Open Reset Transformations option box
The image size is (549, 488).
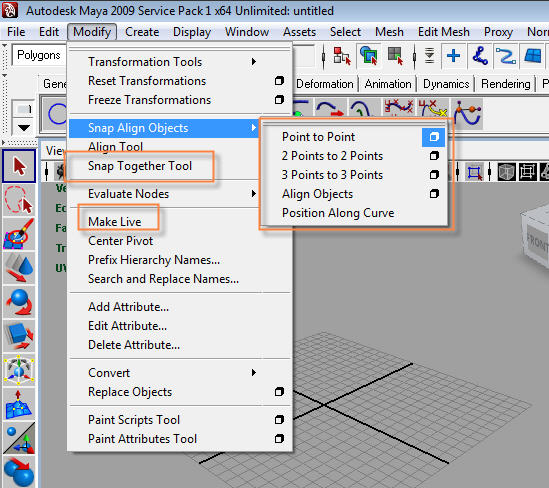[x=279, y=81]
